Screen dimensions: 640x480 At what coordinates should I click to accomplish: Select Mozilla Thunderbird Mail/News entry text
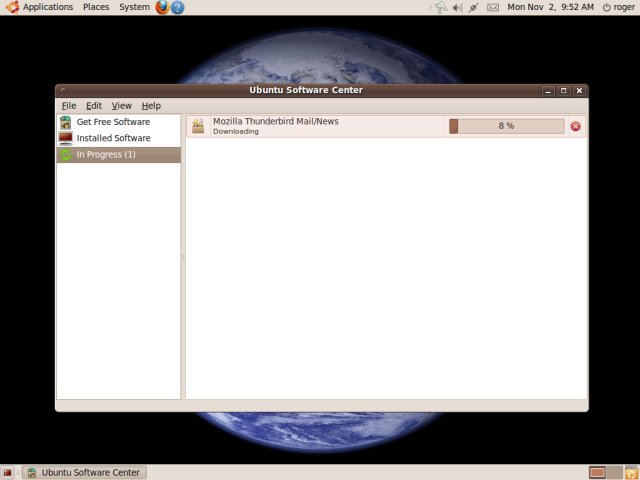[x=276, y=121]
